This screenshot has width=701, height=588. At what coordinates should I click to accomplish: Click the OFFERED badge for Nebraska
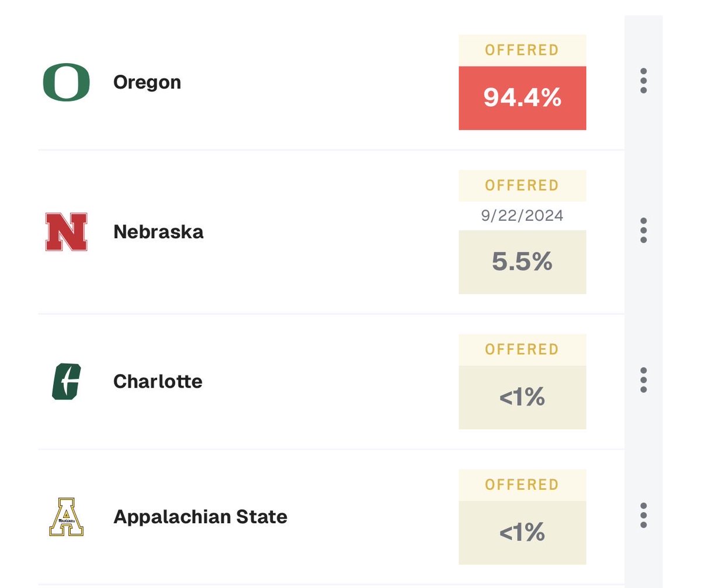522,186
